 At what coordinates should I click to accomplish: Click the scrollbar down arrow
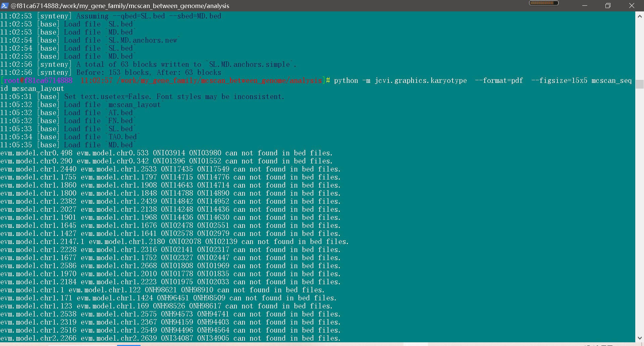tap(639, 338)
